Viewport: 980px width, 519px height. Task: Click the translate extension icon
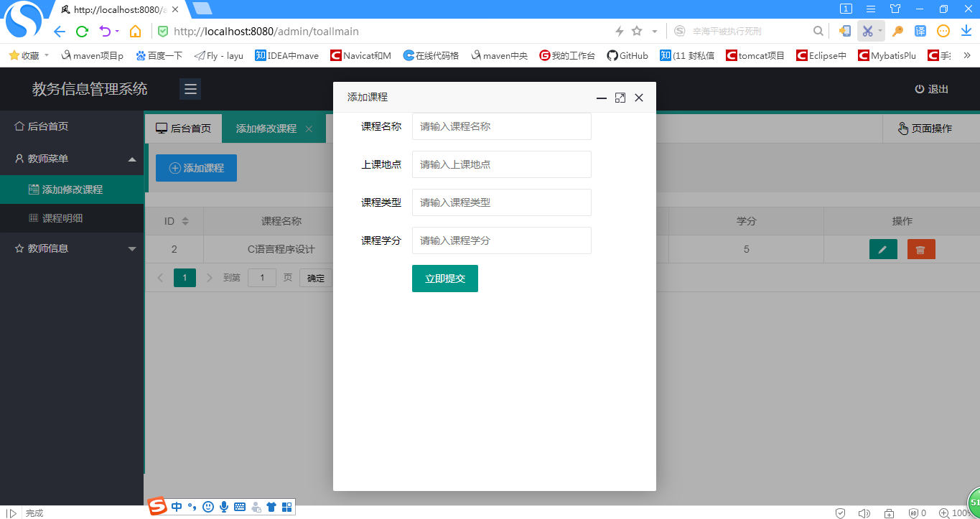920,31
